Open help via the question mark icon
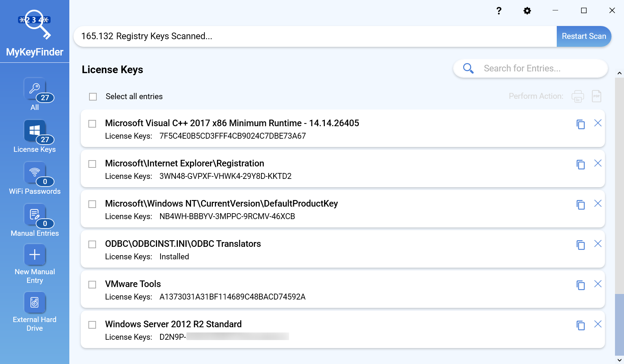 (499, 11)
